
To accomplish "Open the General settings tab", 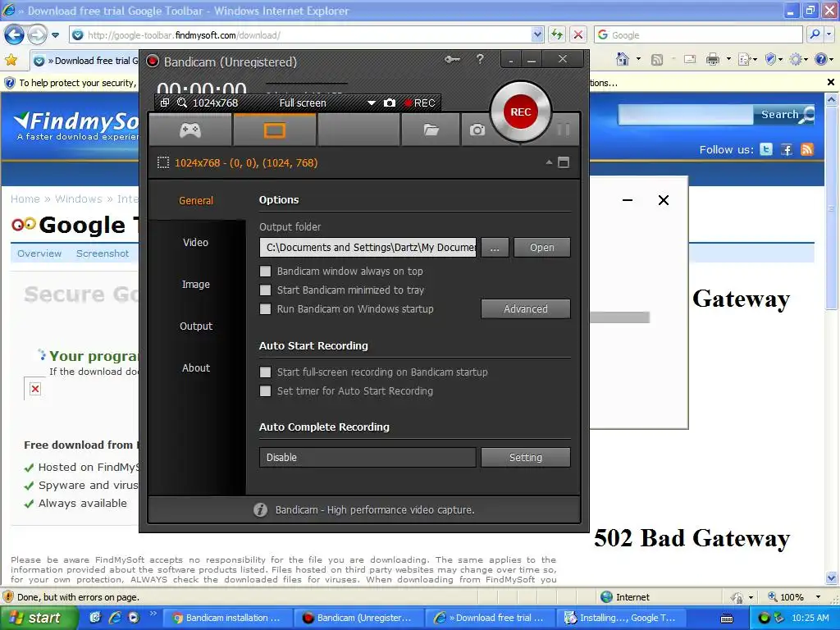I will point(196,200).
